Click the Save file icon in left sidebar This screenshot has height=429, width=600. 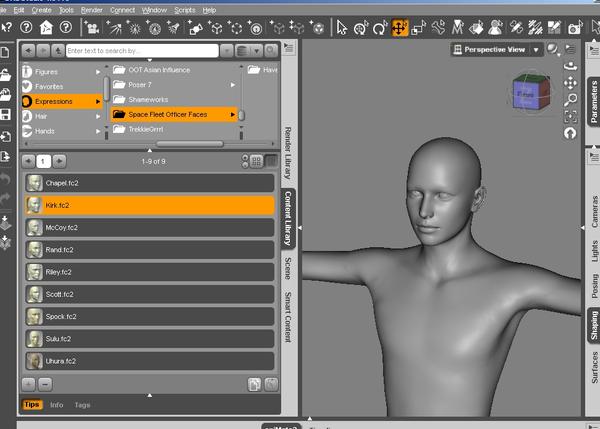(5, 114)
